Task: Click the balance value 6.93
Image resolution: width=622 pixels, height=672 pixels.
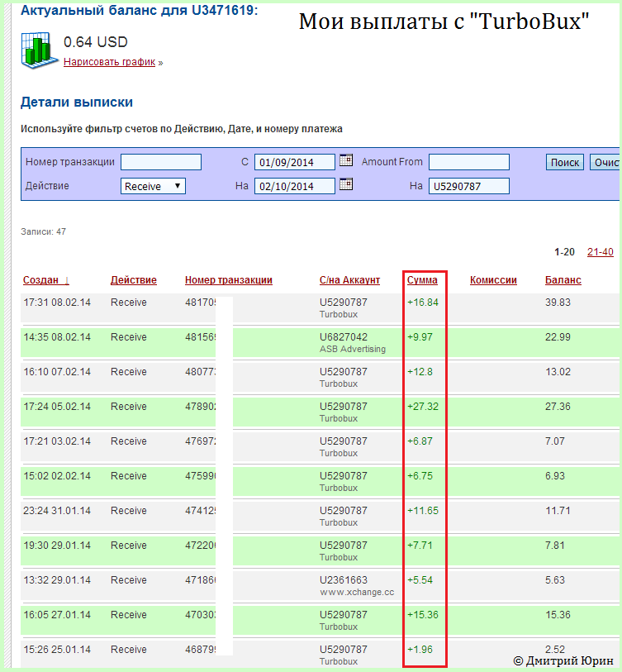Action: [555, 476]
